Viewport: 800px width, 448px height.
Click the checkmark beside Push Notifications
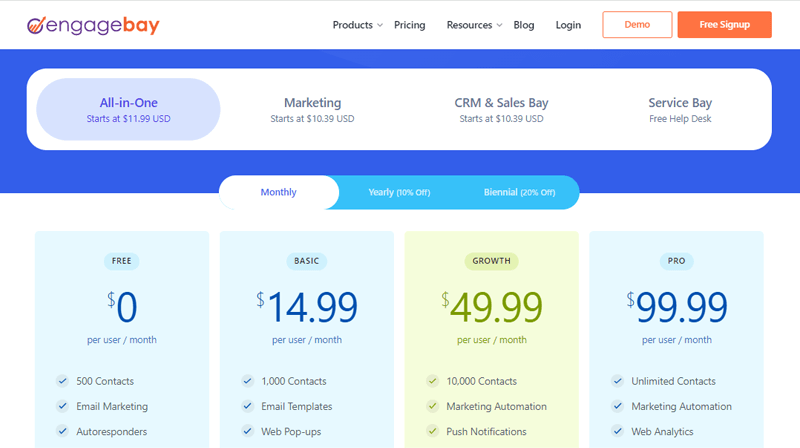click(x=433, y=431)
